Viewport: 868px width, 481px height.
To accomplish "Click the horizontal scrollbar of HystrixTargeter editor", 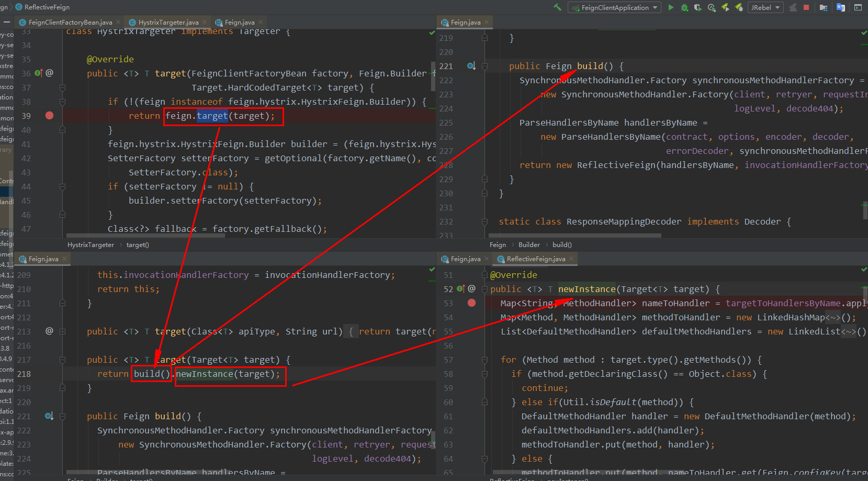I will [146, 236].
